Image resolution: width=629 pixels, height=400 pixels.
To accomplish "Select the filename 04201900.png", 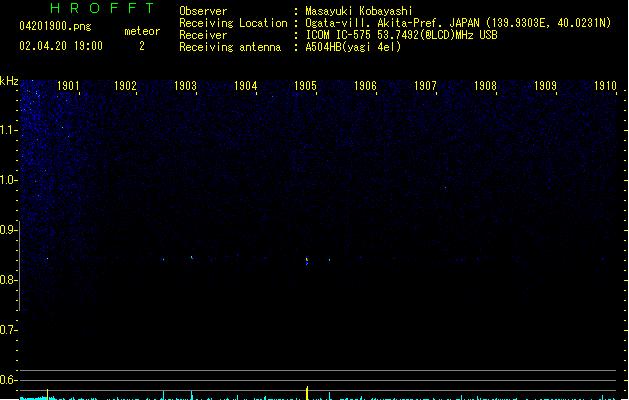I will (55, 26).
